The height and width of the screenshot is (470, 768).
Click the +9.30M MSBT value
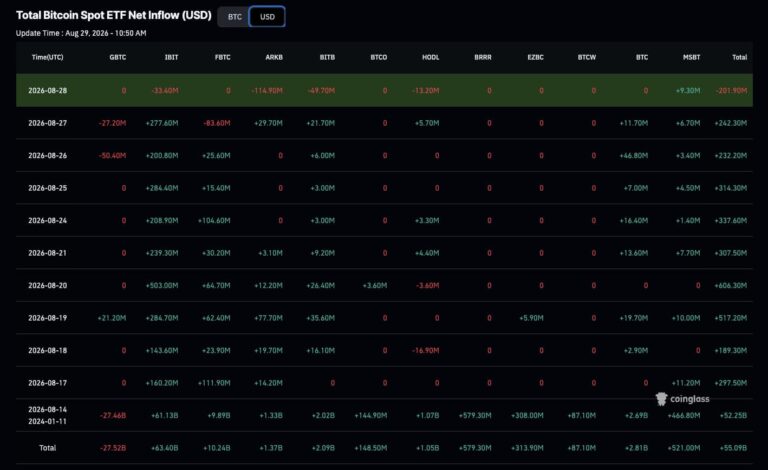coord(688,91)
